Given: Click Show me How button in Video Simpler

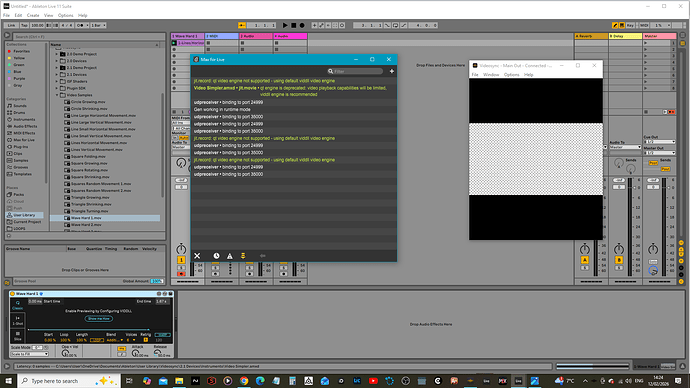Looking at the screenshot, I should coord(99,318).
